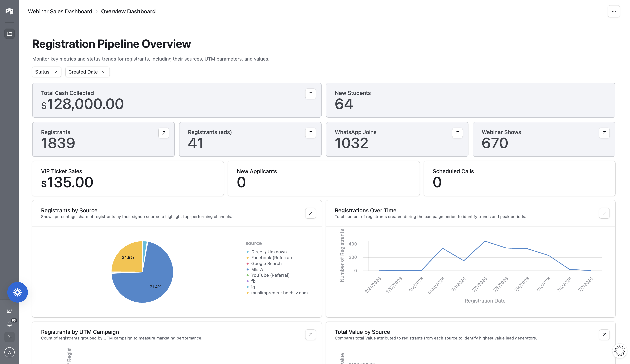630x364 pixels.
Task: Open Registrants card expand arrow
Action: [164, 133]
